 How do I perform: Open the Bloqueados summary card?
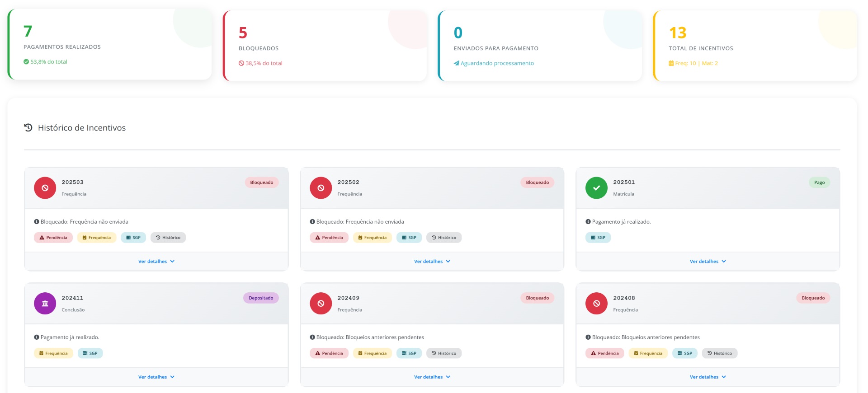pyautogui.click(x=325, y=46)
